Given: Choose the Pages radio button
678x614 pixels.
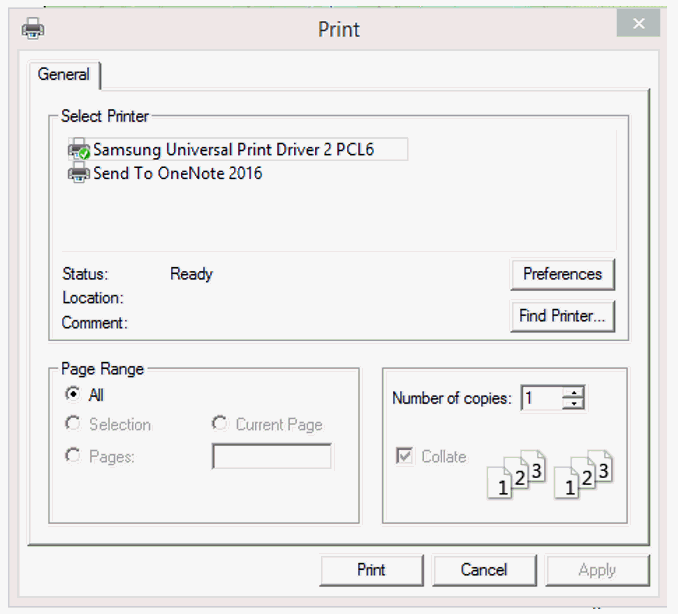Looking at the screenshot, I should coord(73,456).
